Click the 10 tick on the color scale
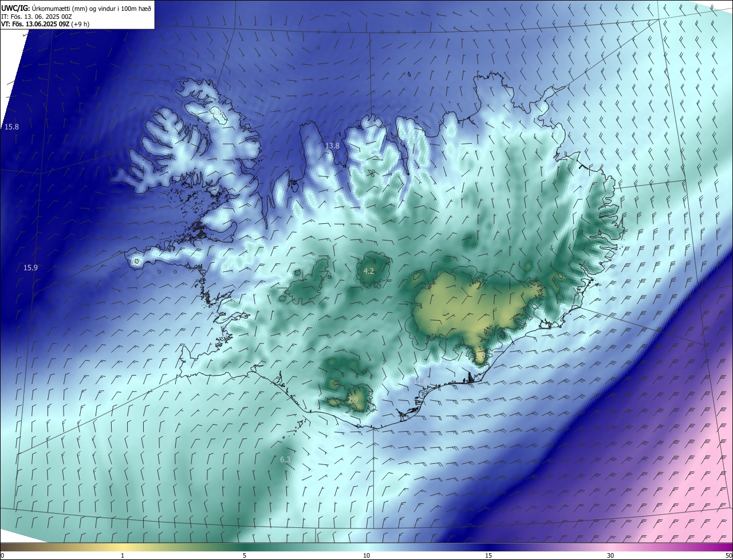 pos(366,556)
